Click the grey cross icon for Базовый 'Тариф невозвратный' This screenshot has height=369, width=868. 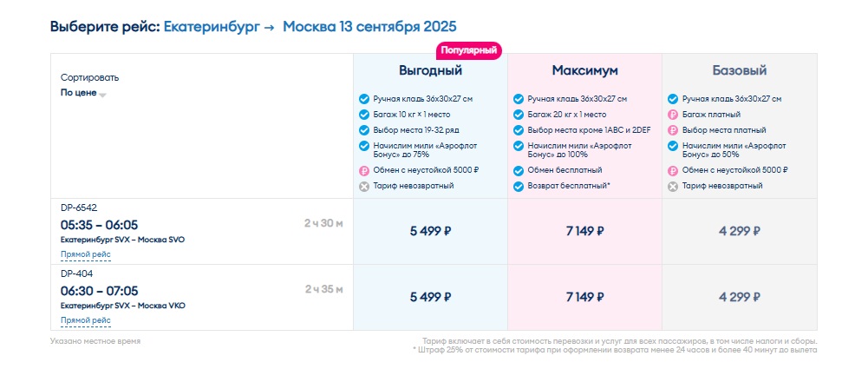point(672,186)
